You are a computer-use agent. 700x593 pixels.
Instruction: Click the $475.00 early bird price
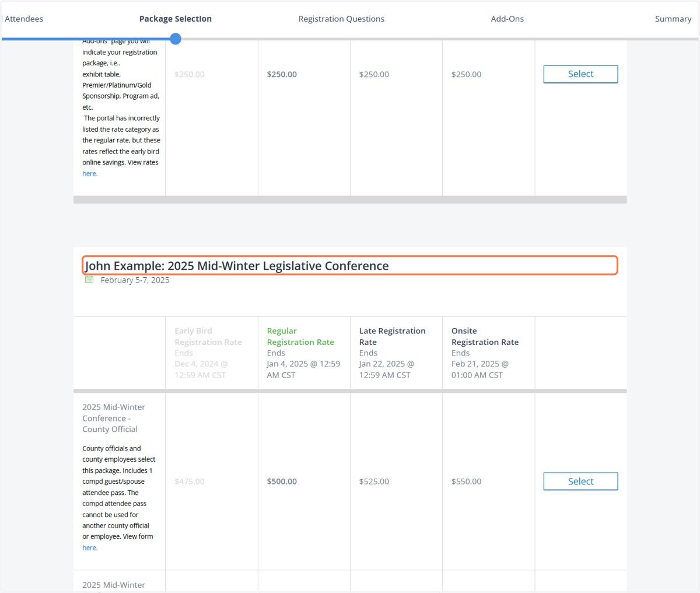point(190,482)
